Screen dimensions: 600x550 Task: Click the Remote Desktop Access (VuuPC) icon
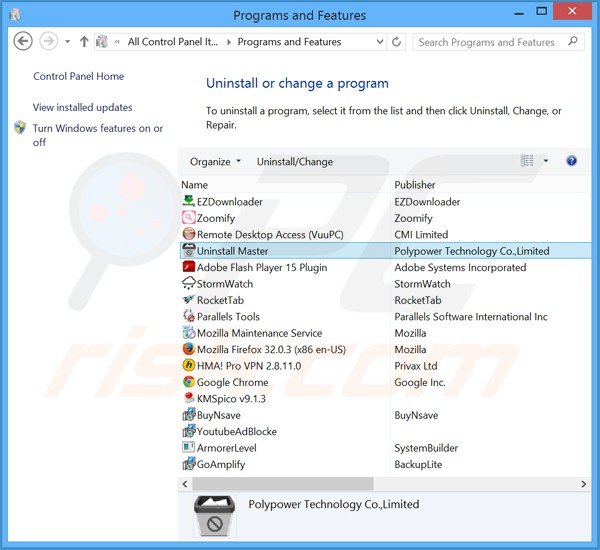coord(188,234)
